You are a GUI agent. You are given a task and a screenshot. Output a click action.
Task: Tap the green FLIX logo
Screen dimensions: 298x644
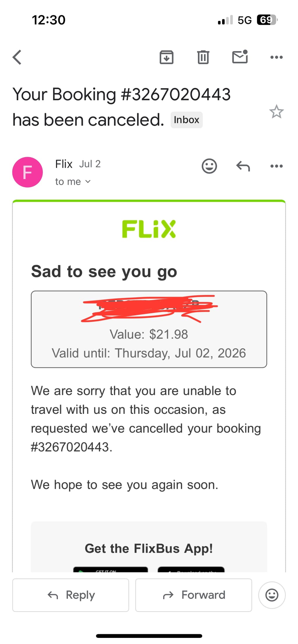point(149,229)
